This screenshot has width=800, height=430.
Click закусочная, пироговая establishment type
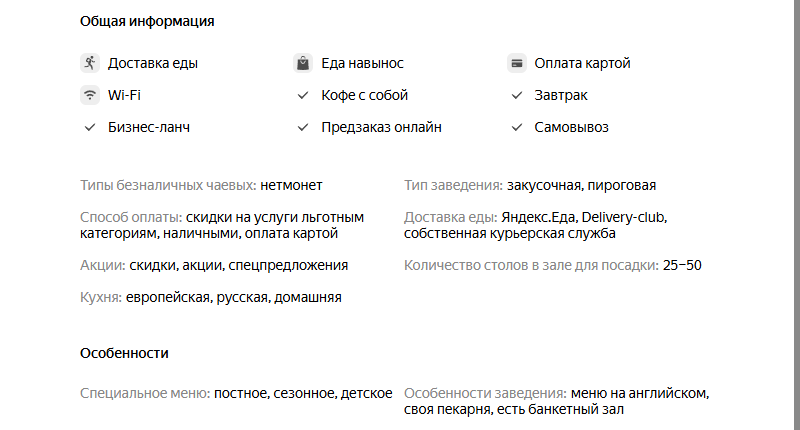pyautogui.click(x=581, y=185)
